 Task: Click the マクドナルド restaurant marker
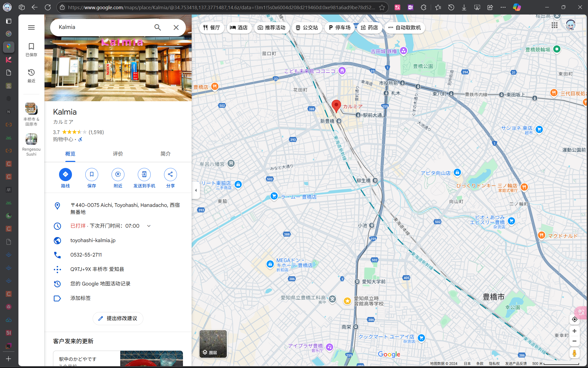pos(541,235)
